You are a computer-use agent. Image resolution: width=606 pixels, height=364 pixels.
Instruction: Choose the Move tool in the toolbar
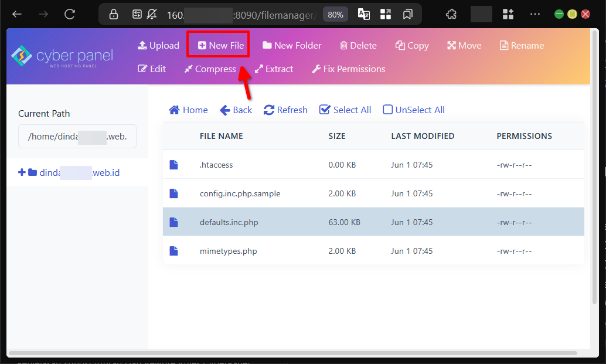point(464,46)
